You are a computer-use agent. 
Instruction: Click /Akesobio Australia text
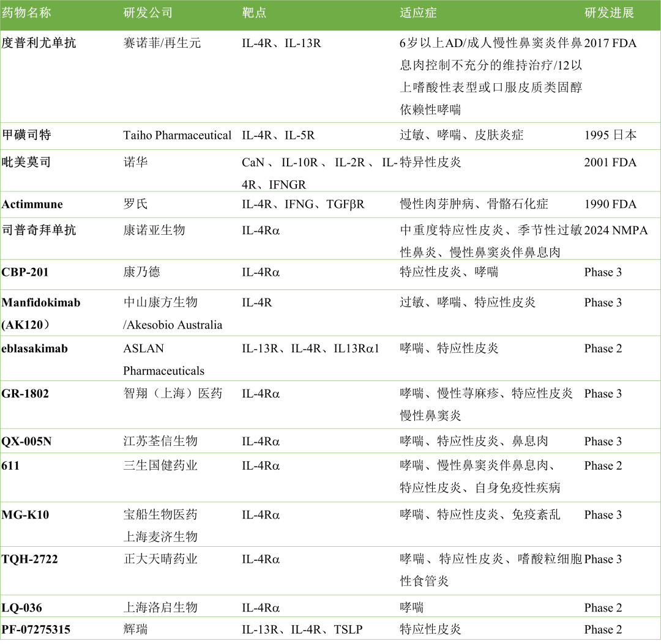(173, 325)
